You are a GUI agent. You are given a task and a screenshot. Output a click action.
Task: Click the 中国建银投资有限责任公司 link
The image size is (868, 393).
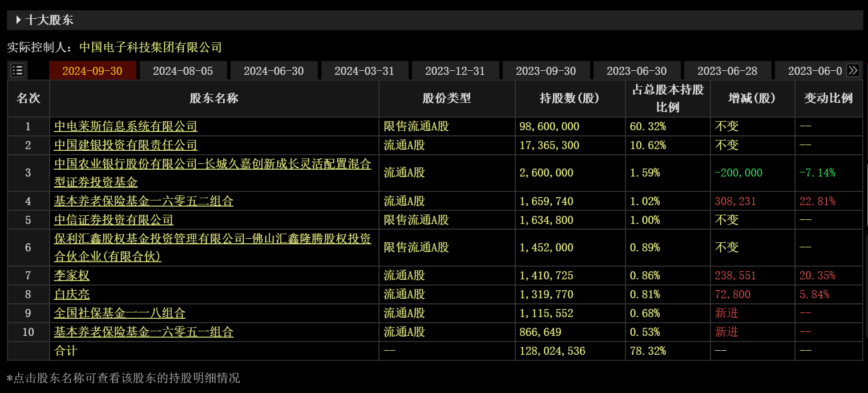[126, 145]
